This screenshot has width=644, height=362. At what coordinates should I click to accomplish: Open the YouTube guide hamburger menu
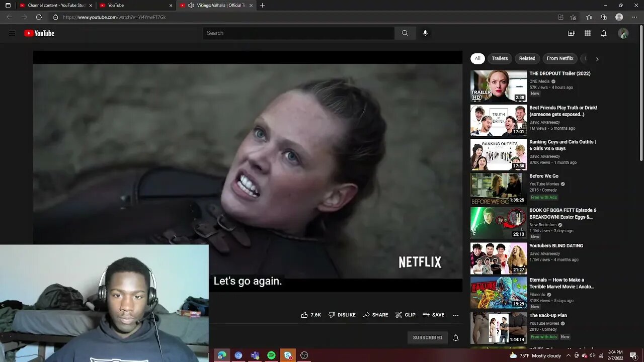(x=12, y=33)
